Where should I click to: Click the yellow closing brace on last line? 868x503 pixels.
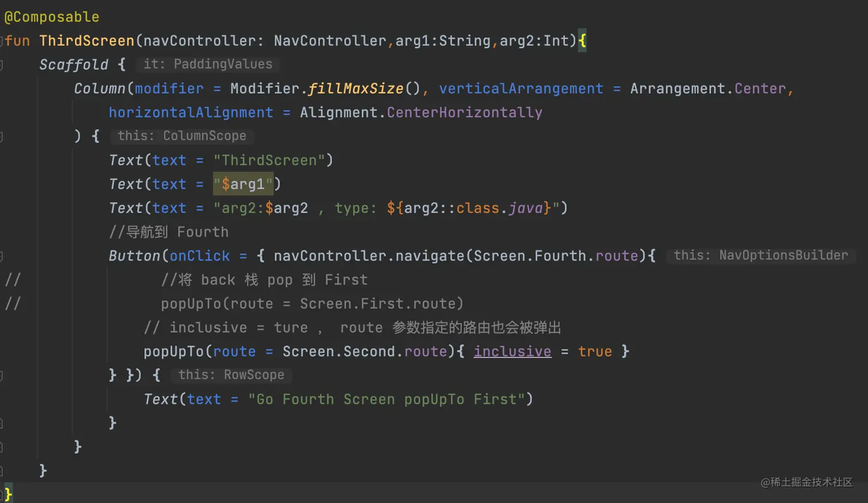(8, 494)
